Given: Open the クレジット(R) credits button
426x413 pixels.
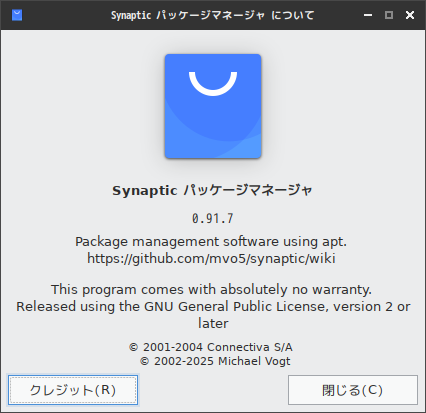Looking at the screenshot, I should click(x=73, y=390).
